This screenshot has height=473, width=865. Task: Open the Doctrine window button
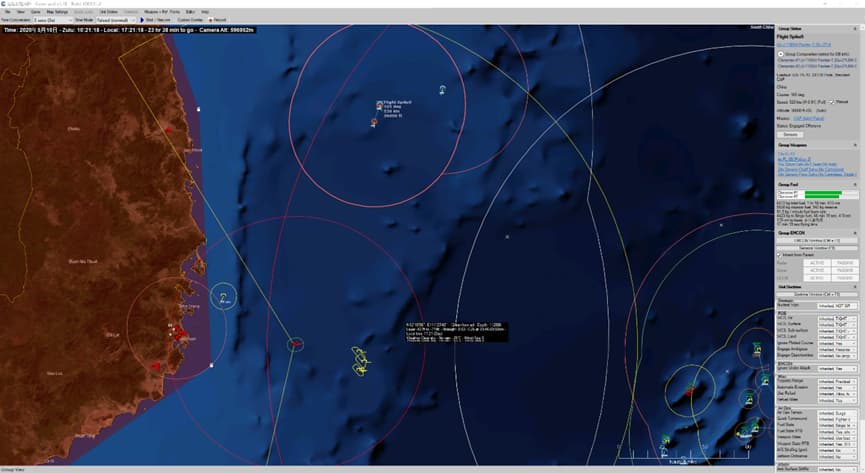(x=816, y=295)
